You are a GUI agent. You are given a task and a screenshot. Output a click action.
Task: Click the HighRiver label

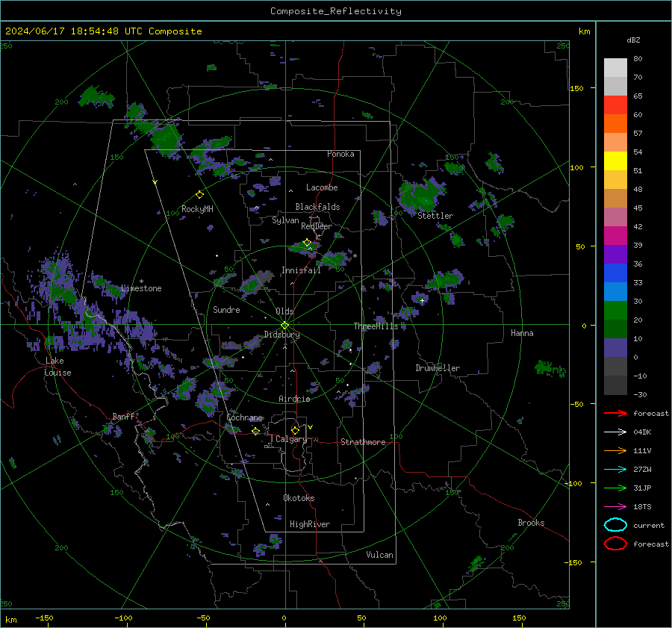click(x=310, y=524)
